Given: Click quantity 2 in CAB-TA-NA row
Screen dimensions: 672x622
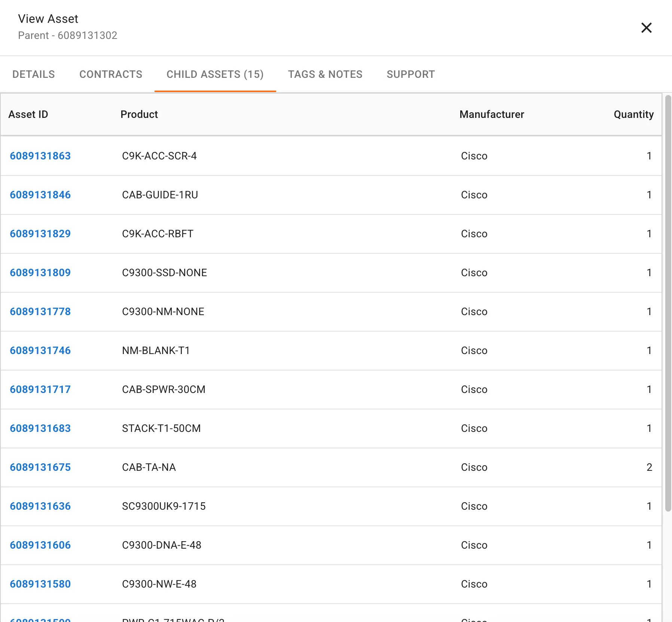Looking at the screenshot, I should tap(649, 467).
